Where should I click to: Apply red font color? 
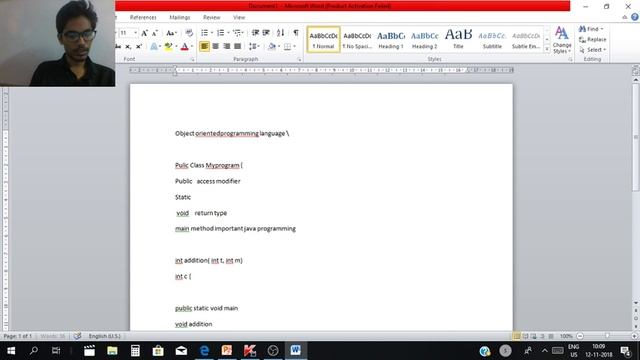click(184, 47)
